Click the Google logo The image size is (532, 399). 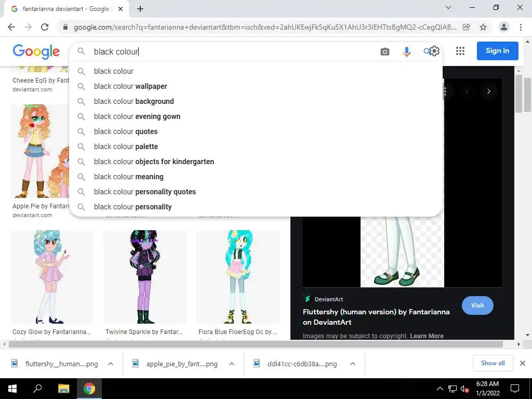pyautogui.click(x=36, y=51)
